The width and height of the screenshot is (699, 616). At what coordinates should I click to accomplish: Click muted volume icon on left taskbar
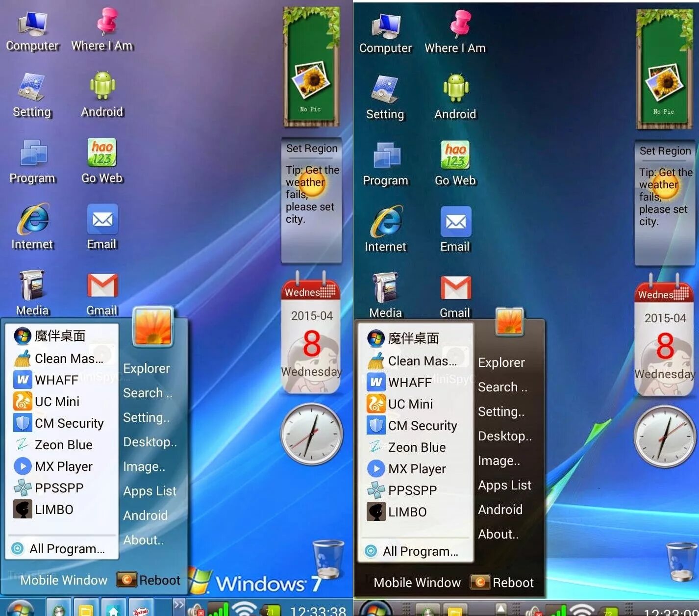click(x=196, y=609)
